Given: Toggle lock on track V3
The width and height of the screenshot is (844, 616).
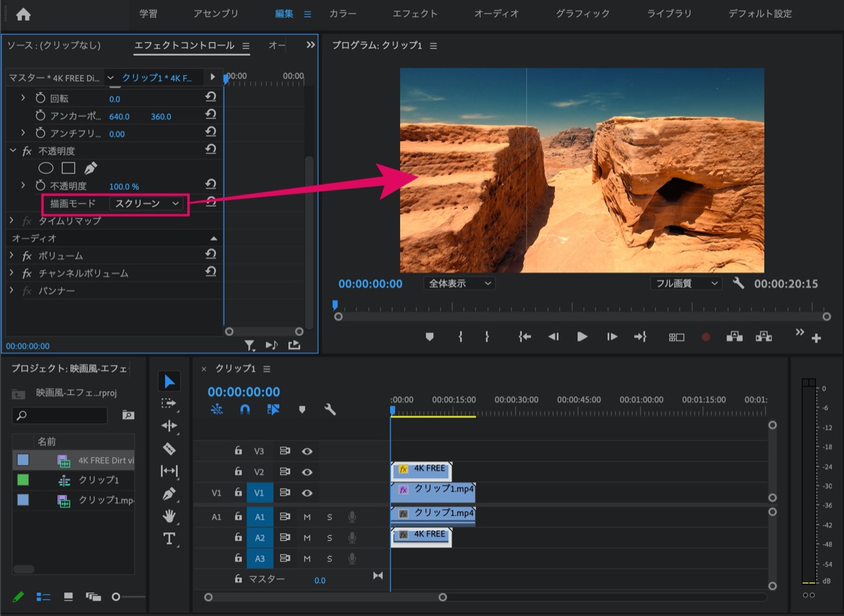Looking at the screenshot, I should pos(238,451).
